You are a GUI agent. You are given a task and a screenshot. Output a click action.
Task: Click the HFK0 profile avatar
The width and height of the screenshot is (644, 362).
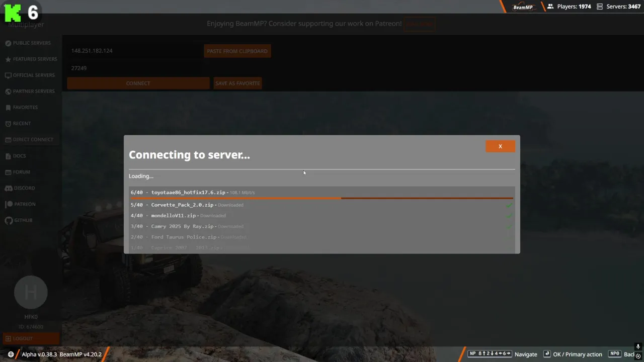coord(31,292)
